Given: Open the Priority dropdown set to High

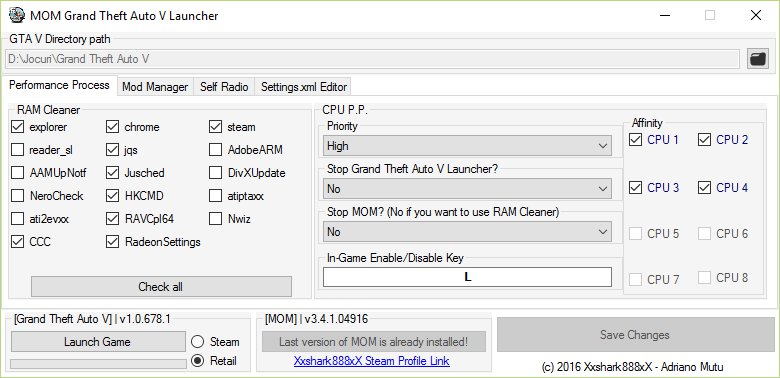Looking at the screenshot, I should 467,146.
